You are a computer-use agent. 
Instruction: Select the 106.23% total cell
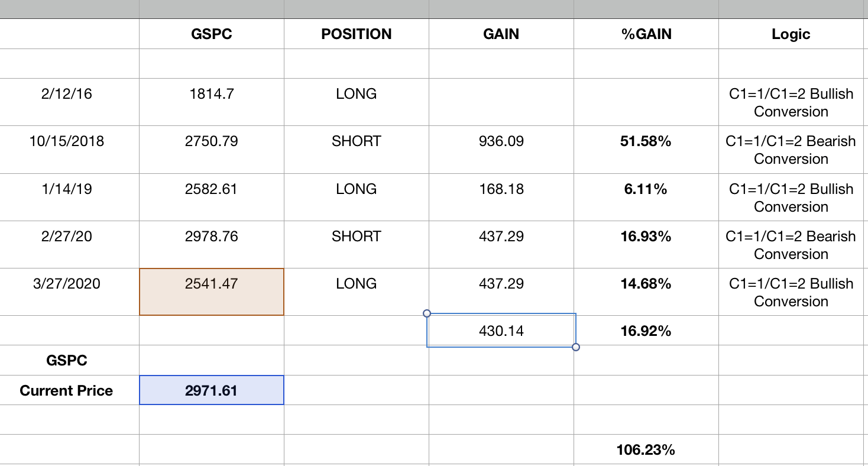(x=646, y=450)
